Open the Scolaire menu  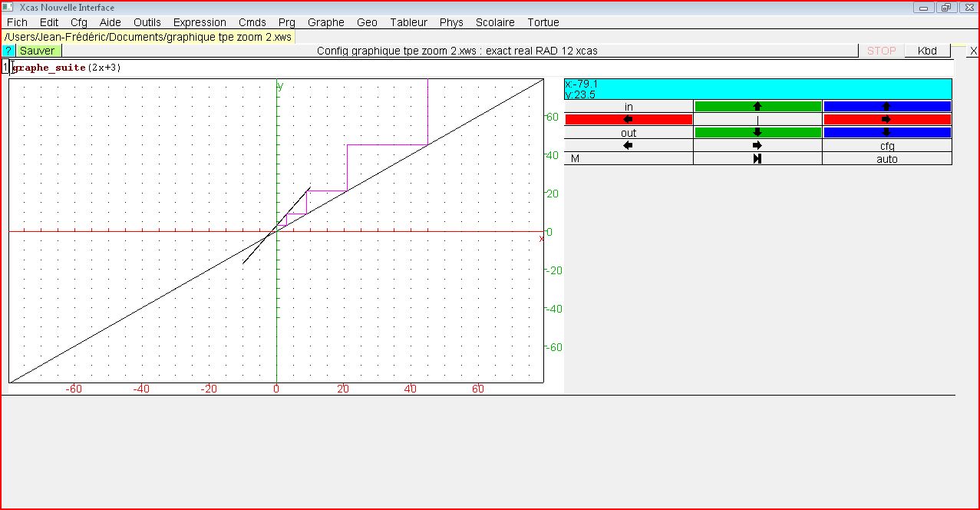pyautogui.click(x=495, y=22)
